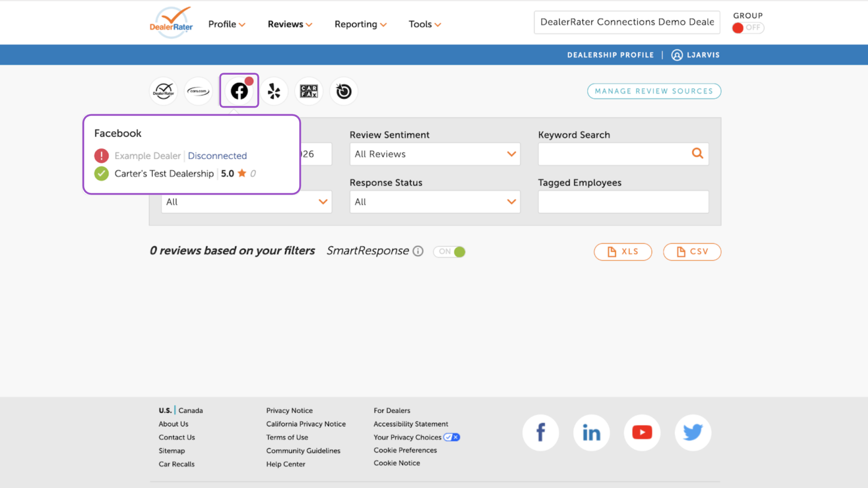Open the Reporting menu
The image size is (868, 488).
tap(360, 24)
